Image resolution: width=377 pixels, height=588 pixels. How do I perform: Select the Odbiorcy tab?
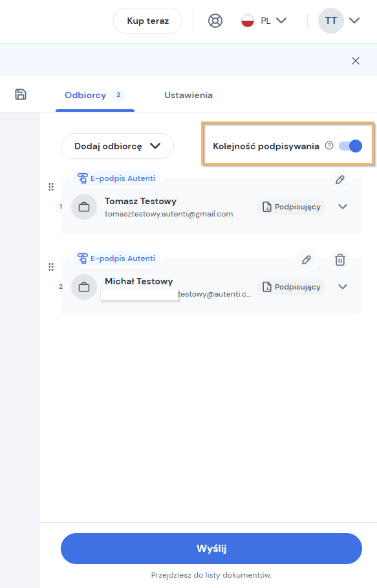pyautogui.click(x=95, y=95)
